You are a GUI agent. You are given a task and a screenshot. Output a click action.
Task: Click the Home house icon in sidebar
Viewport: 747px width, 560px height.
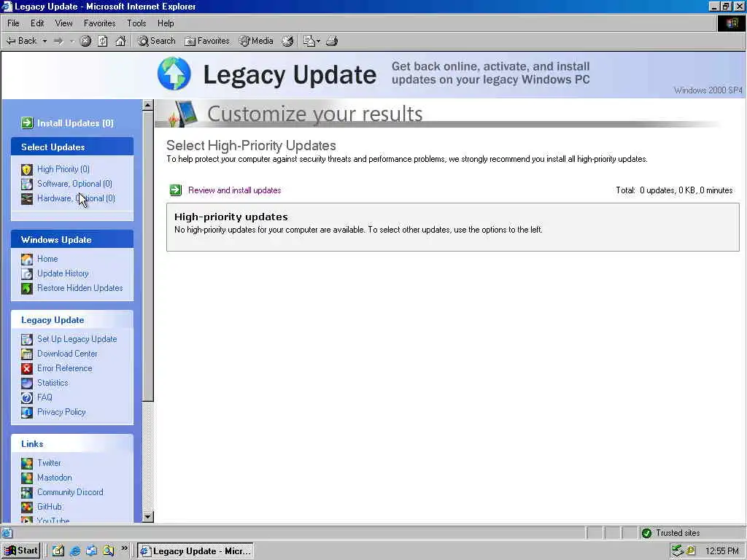[x=27, y=259]
